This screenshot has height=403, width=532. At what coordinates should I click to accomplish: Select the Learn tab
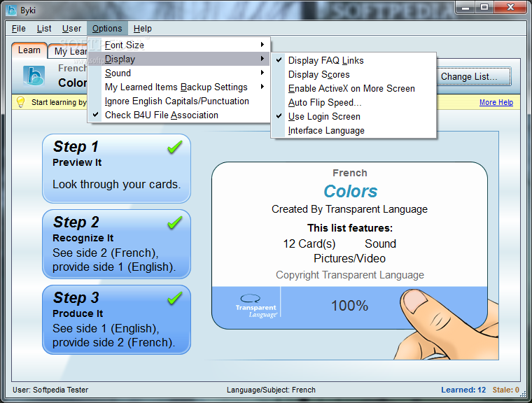[29, 50]
